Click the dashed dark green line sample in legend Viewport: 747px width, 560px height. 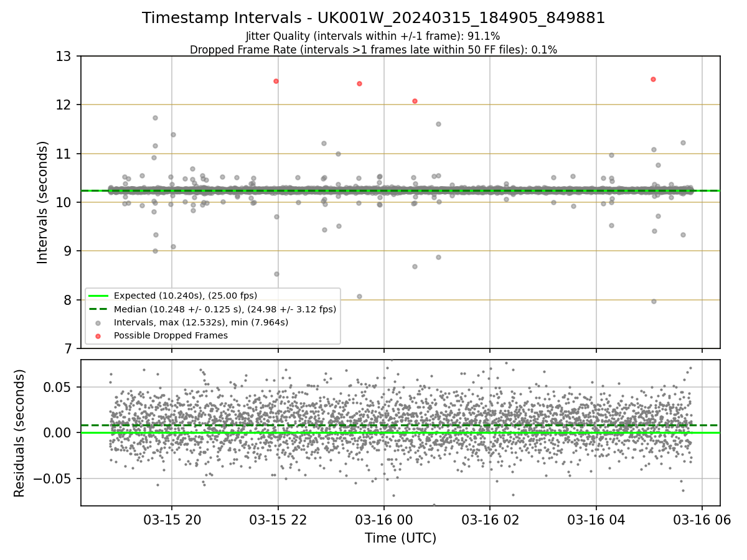point(98,309)
